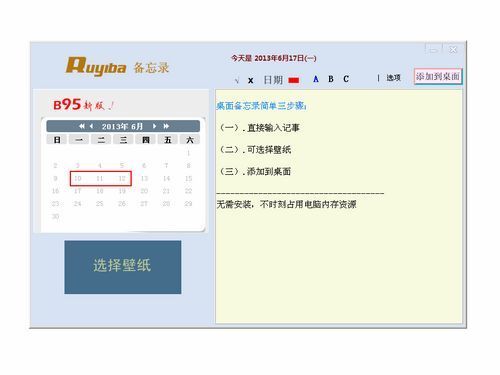Viewport: 500px width, 375px height.
Task: Go to previous year with double-left arrow
Action: 82,126
